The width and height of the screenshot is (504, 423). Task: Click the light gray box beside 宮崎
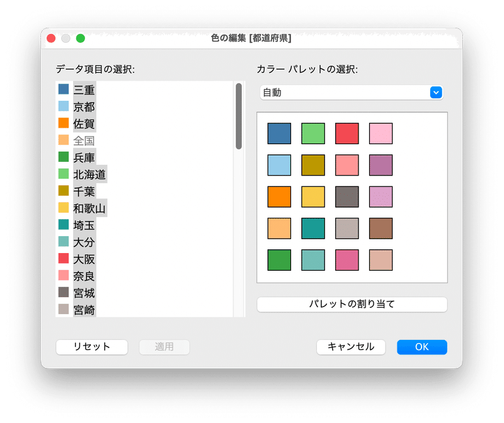[x=64, y=309]
